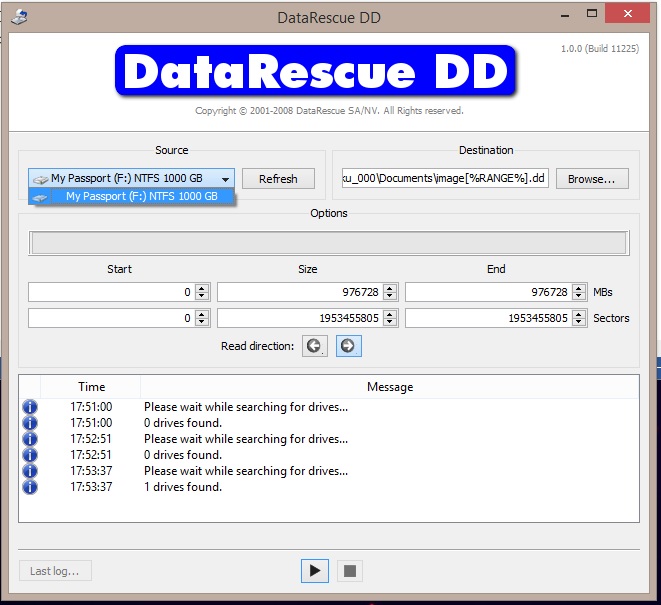Decrease Start Sectors with down spinner arrow

point(202,322)
